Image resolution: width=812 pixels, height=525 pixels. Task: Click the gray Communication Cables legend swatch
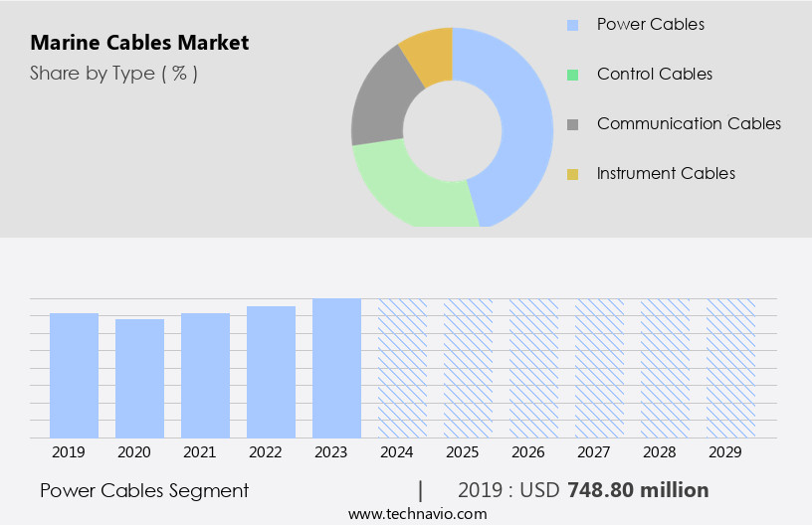click(x=572, y=124)
